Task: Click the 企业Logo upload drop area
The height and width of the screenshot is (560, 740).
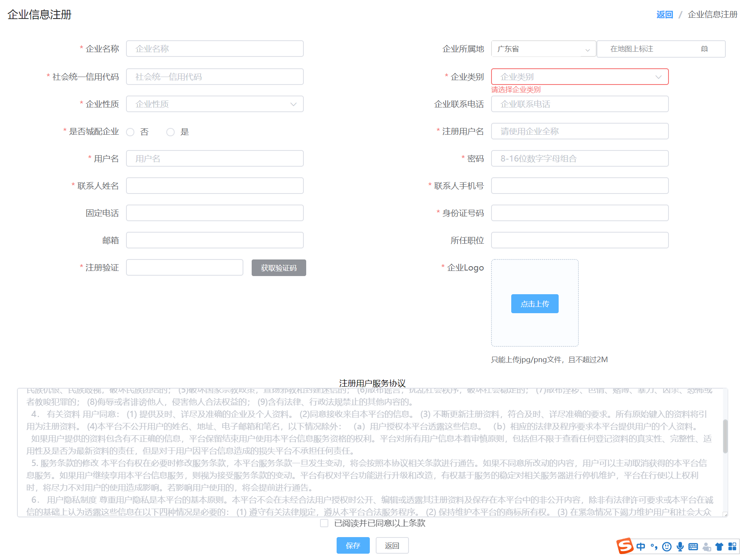Action: 535,303
